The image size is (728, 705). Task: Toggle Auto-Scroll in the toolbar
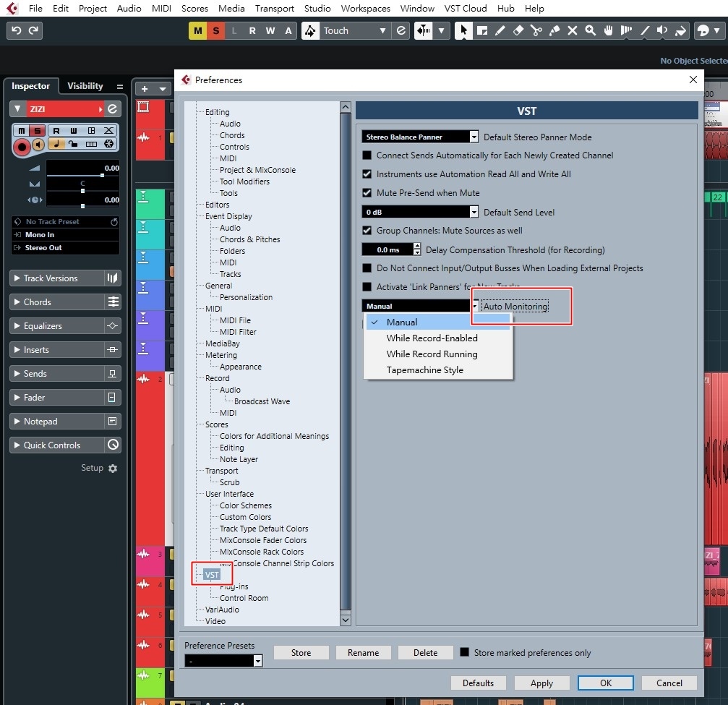(x=424, y=30)
